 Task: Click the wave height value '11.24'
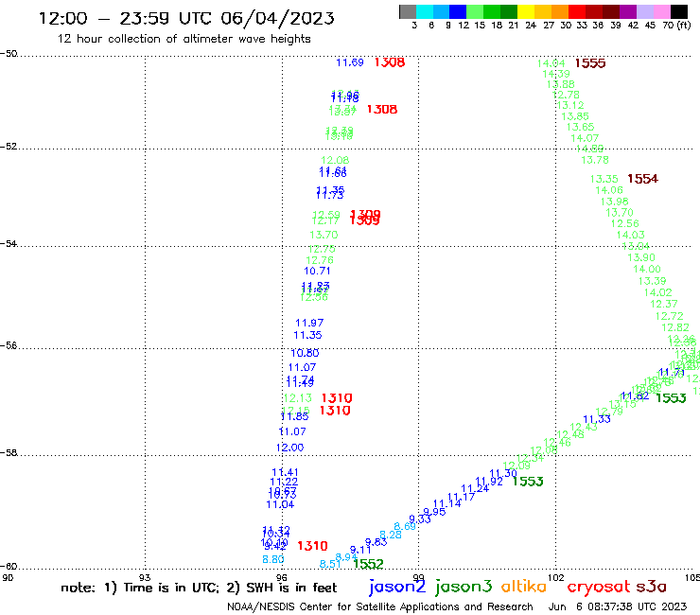(x=475, y=488)
